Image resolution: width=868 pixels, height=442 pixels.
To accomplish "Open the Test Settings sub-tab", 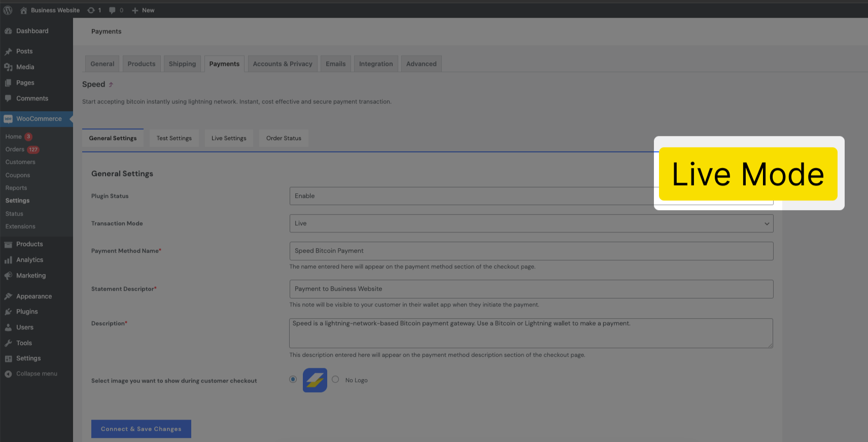I will (x=174, y=138).
